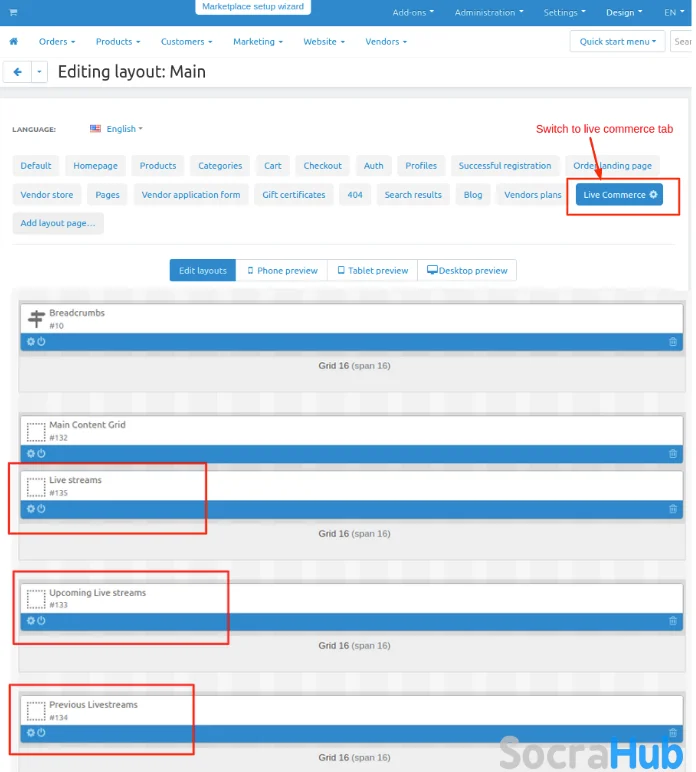Switch to the Checkout layout tab

pyautogui.click(x=322, y=166)
